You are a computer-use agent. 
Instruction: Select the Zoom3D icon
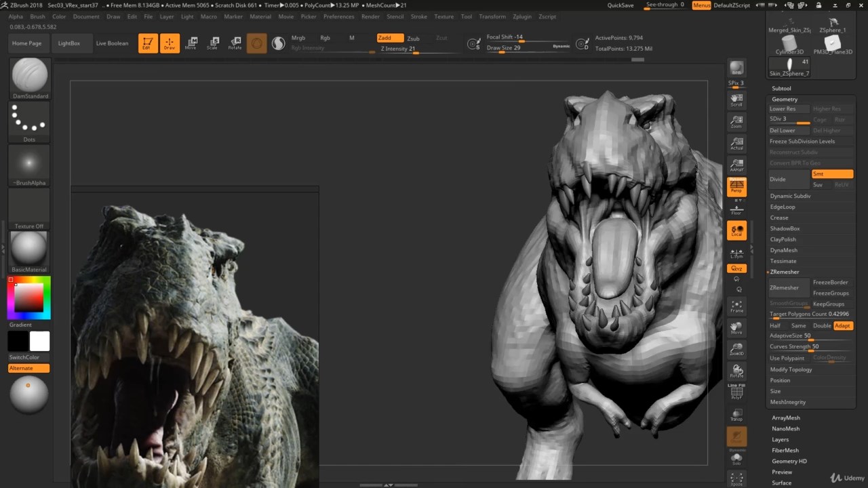[x=736, y=350]
